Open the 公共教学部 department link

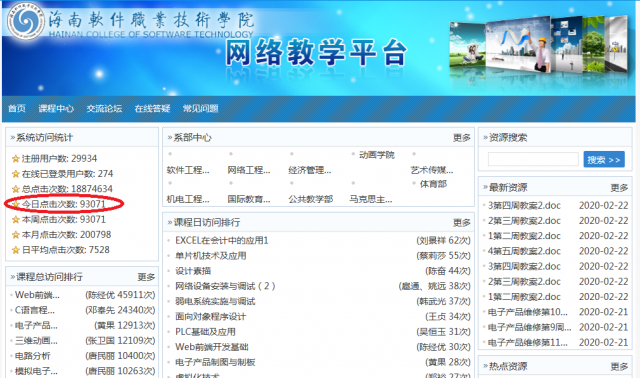[311, 199]
